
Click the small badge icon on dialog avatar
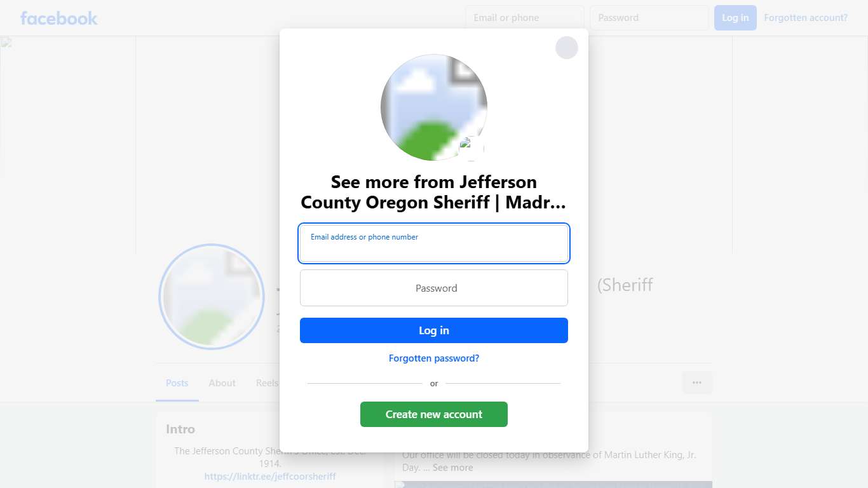(471, 148)
